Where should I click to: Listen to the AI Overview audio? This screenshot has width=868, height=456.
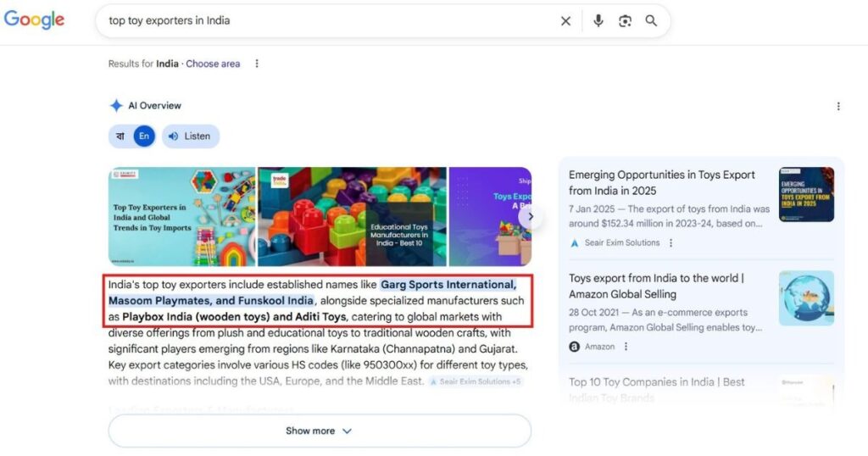(191, 136)
